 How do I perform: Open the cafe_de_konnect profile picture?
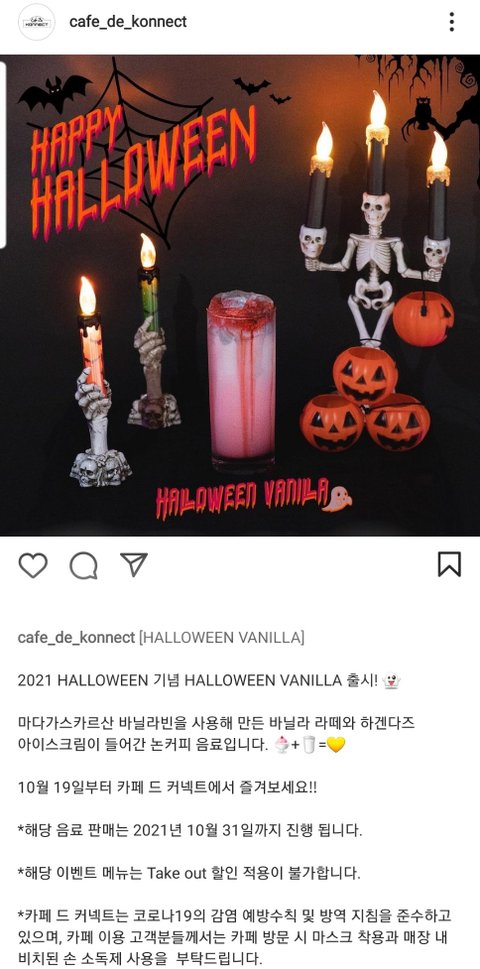click(x=36, y=22)
